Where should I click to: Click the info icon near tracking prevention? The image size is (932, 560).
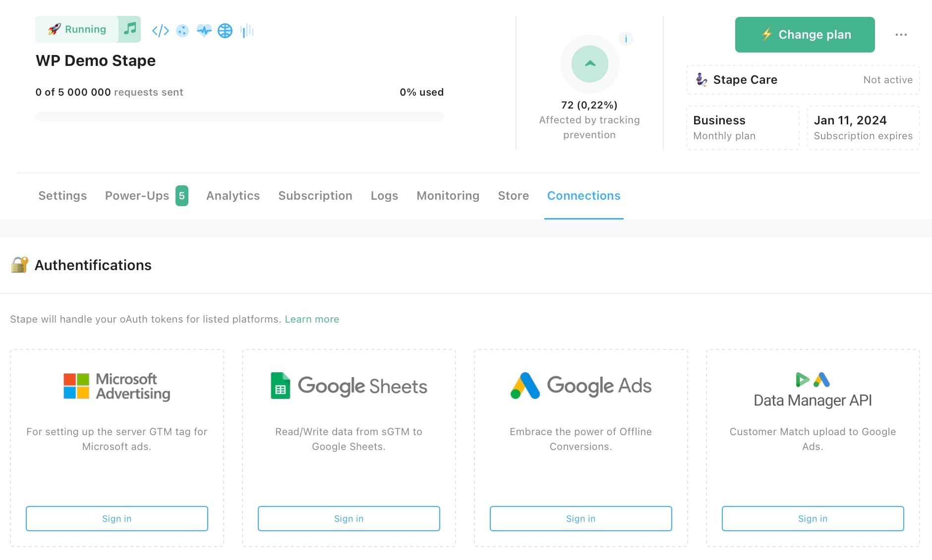click(626, 39)
